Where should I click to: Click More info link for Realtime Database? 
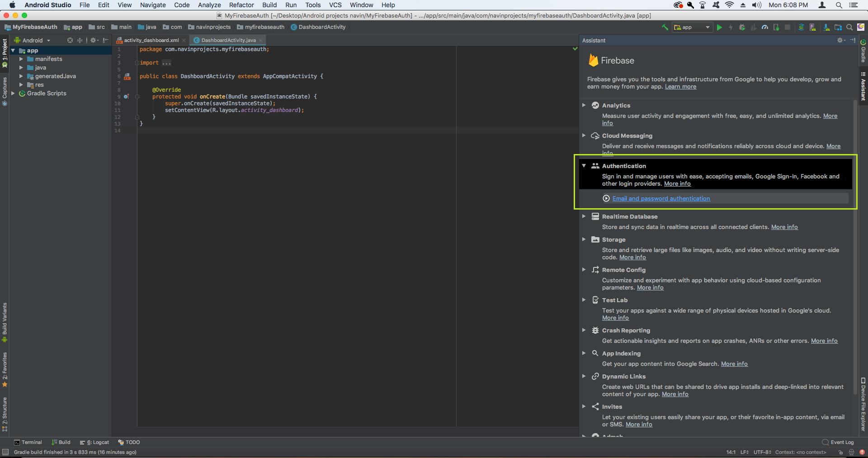784,227
